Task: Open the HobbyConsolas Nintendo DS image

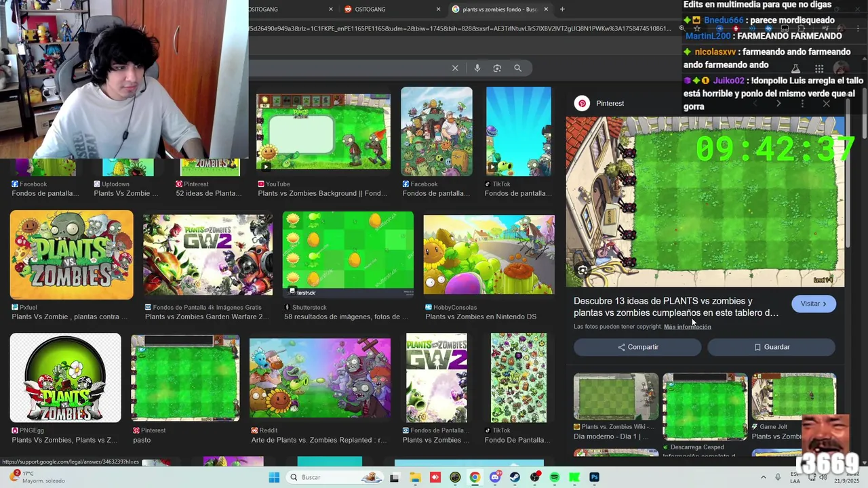Action: click(x=489, y=255)
